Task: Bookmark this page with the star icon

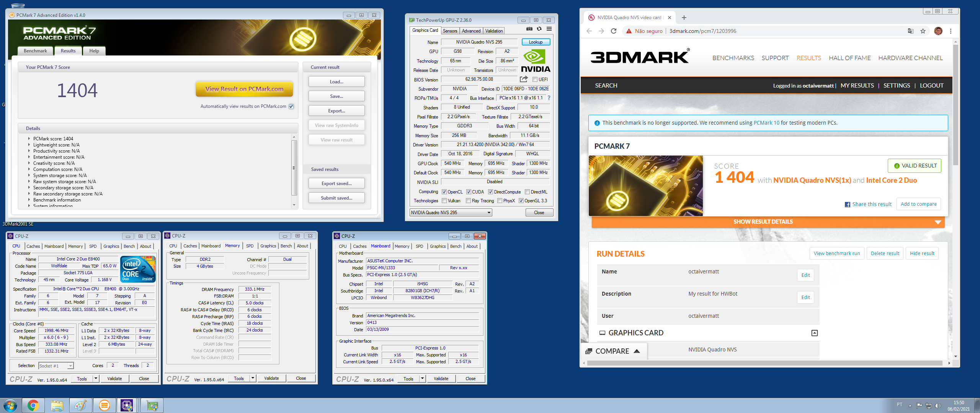Action: (x=923, y=31)
